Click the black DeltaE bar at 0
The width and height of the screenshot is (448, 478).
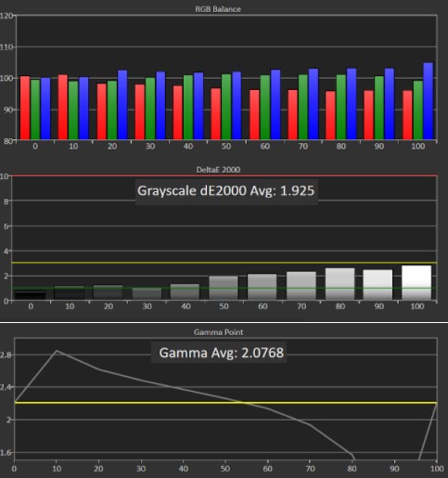[x=31, y=295]
